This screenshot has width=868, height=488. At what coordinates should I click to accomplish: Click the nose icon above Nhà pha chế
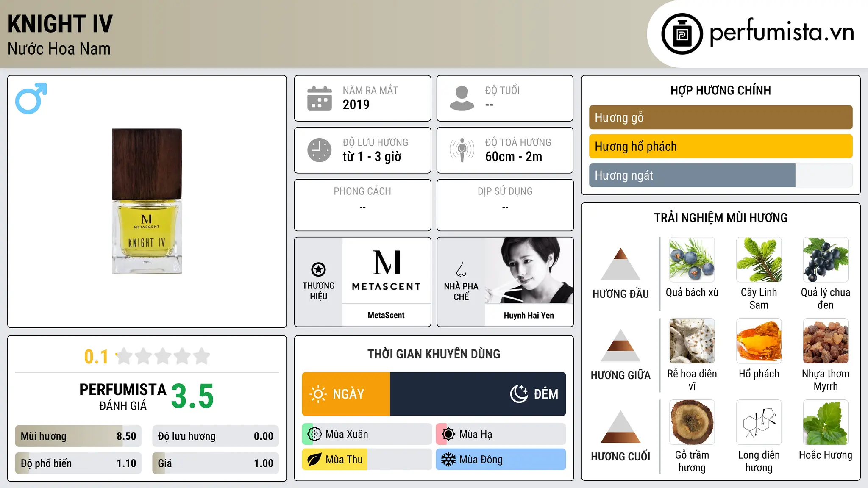tap(461, 269)
